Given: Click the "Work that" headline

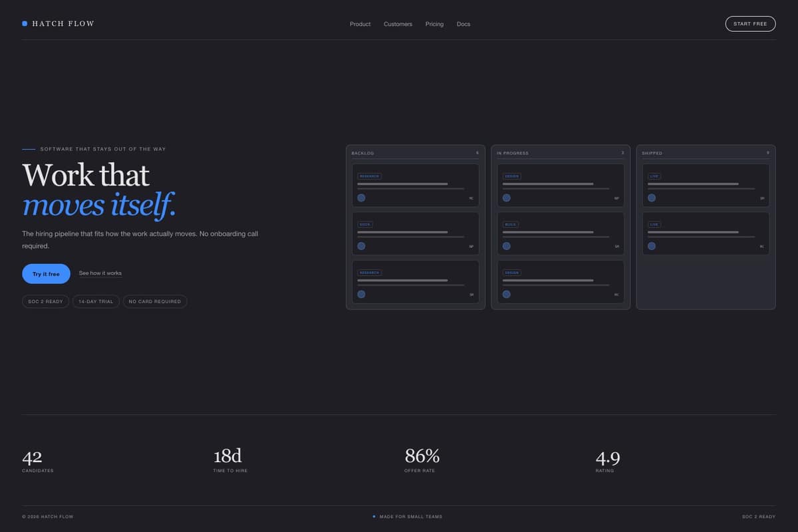Looking at the screenshot, I should coord(86,176).
